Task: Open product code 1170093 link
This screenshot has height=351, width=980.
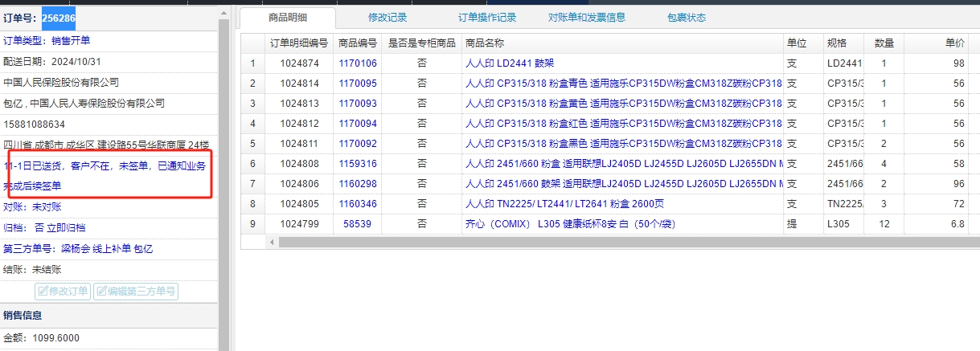Action: click(358, 104)
